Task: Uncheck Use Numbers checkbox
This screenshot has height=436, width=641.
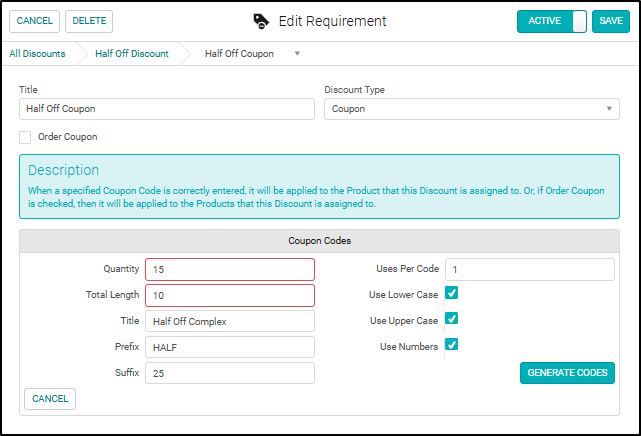Action: pos(451,344)
